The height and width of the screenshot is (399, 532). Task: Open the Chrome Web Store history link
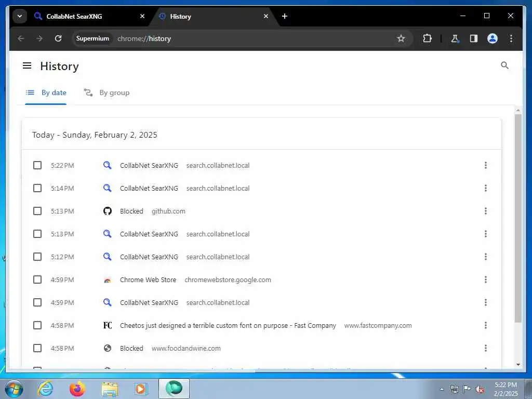tap(148, 280)
